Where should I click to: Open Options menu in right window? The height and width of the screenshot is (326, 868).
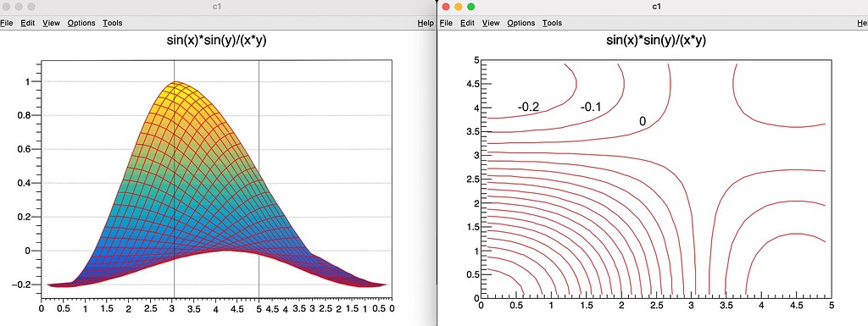(521, 23)
